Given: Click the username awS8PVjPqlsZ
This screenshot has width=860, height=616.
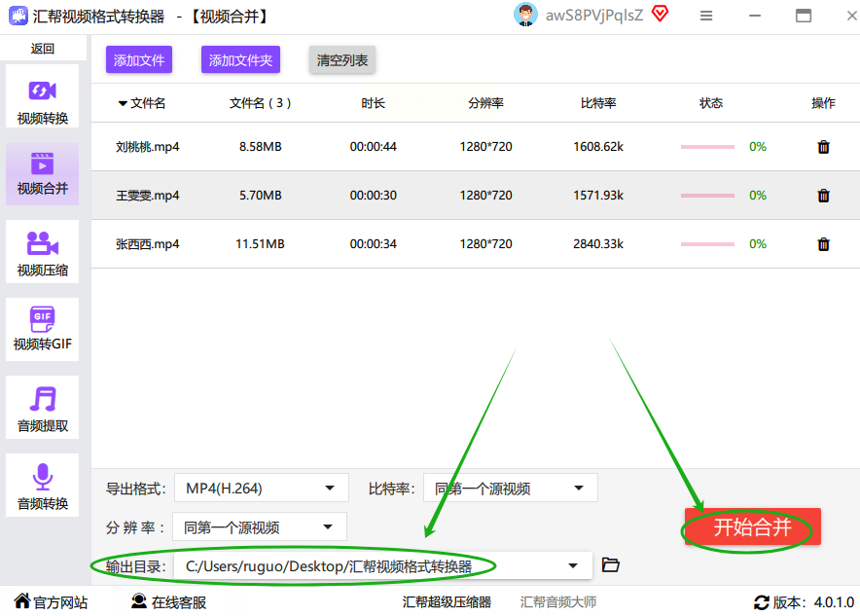Looking at the screenshot, I should pyautogui.click(x=594, y=16).
